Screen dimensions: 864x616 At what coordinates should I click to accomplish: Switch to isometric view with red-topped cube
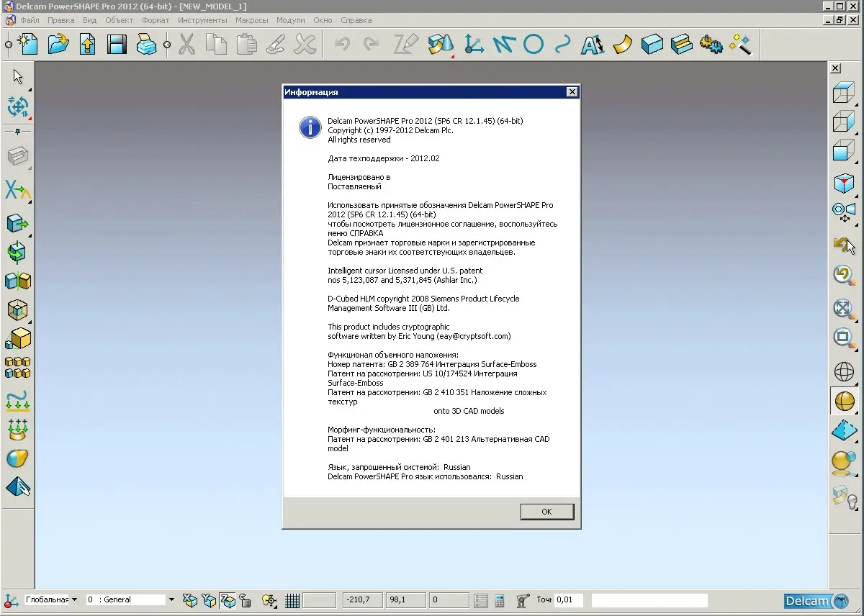pyautogui.click(x=843, y=183)
